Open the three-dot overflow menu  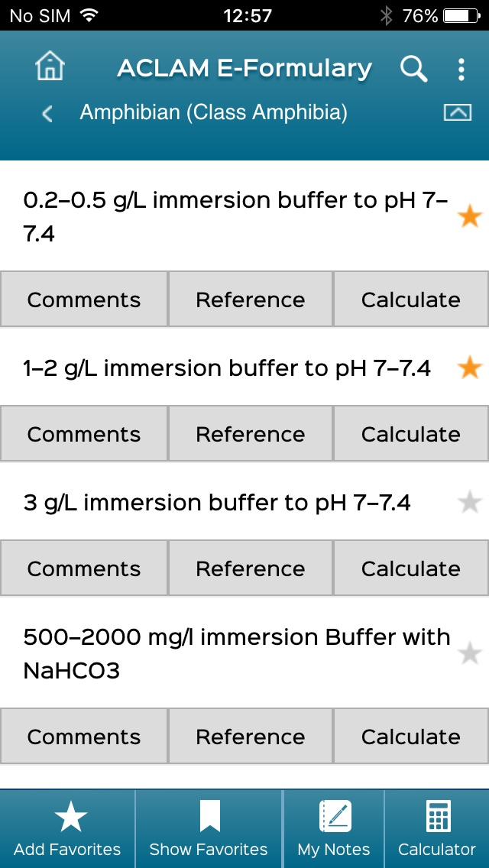(x=461, y=70)
